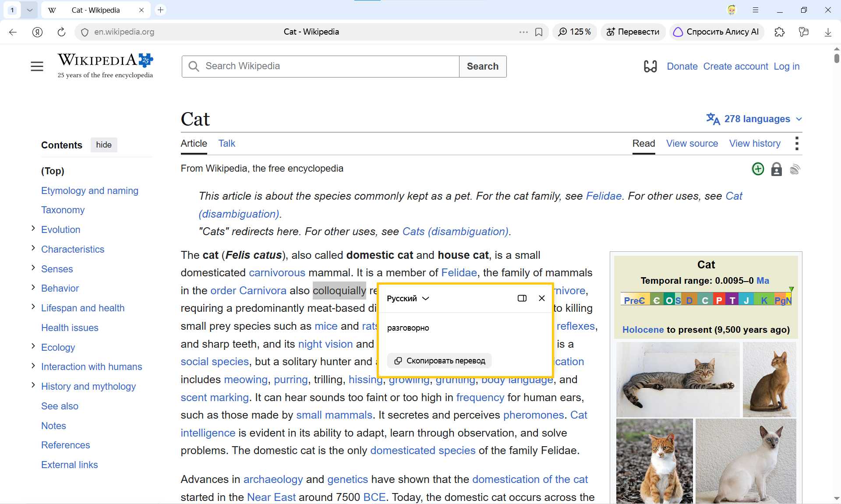Screen dimensions: 841x504
Task: Expand the Characteristics section chevron
Action: click(x=33, y=248)
